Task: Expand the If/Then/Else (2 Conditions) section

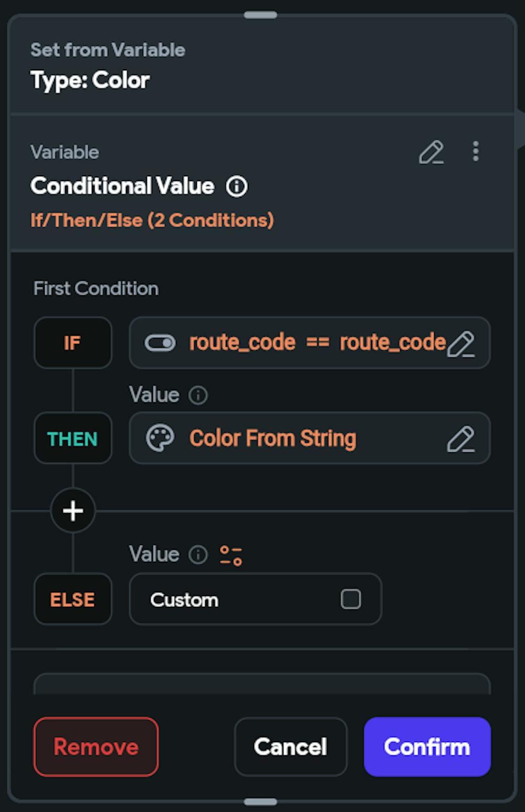Action: (x=152, y=220)
